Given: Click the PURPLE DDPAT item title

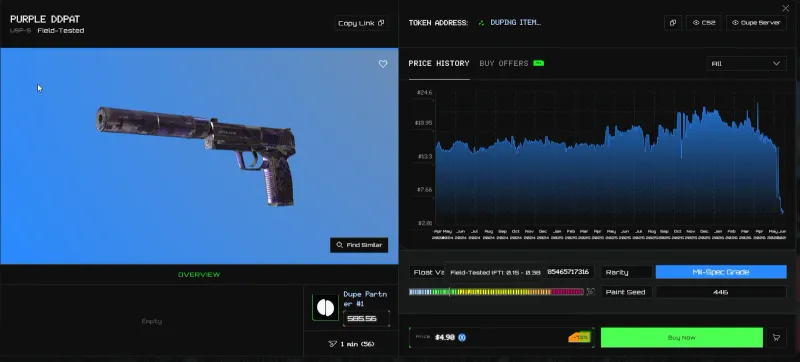Looking at the screenshot, I should pos(45,19).
